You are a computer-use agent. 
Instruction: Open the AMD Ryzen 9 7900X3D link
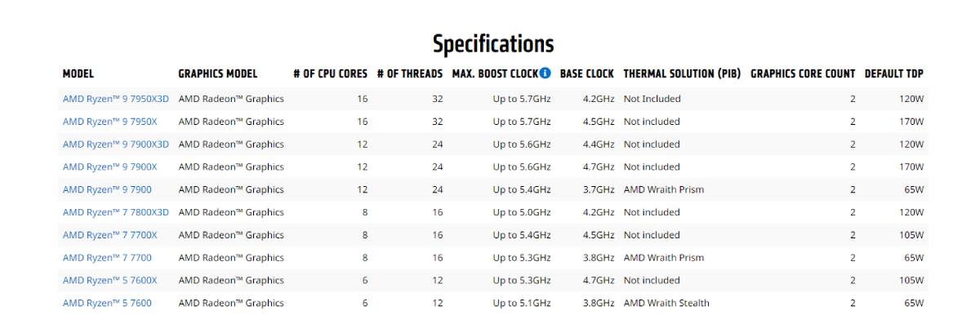click(x=116, y=144)
